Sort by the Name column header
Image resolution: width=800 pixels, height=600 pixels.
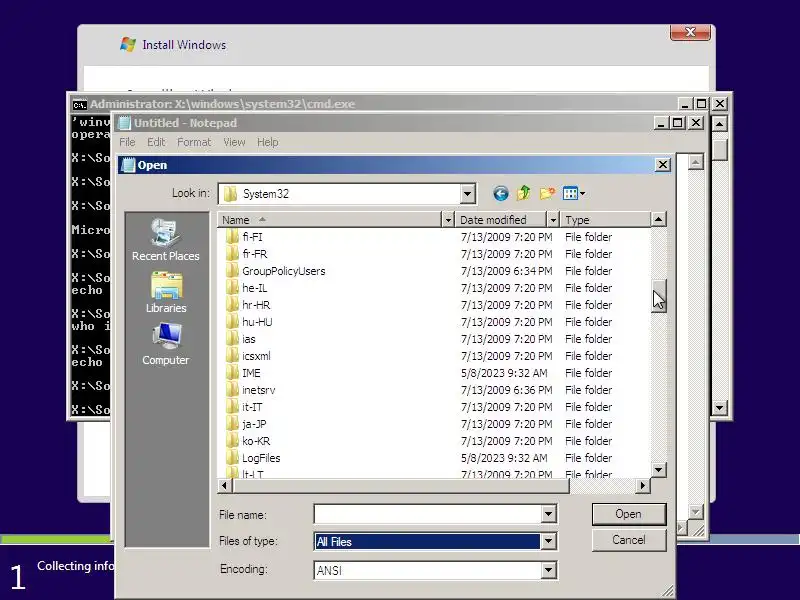click(x=329, y=220)
